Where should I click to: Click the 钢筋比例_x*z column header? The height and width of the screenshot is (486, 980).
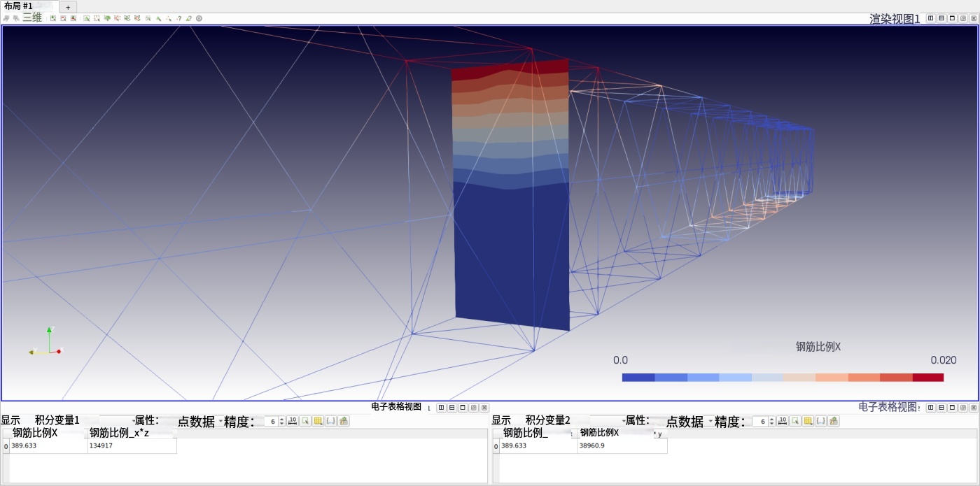pyautogui.click(x=130, y=434)
